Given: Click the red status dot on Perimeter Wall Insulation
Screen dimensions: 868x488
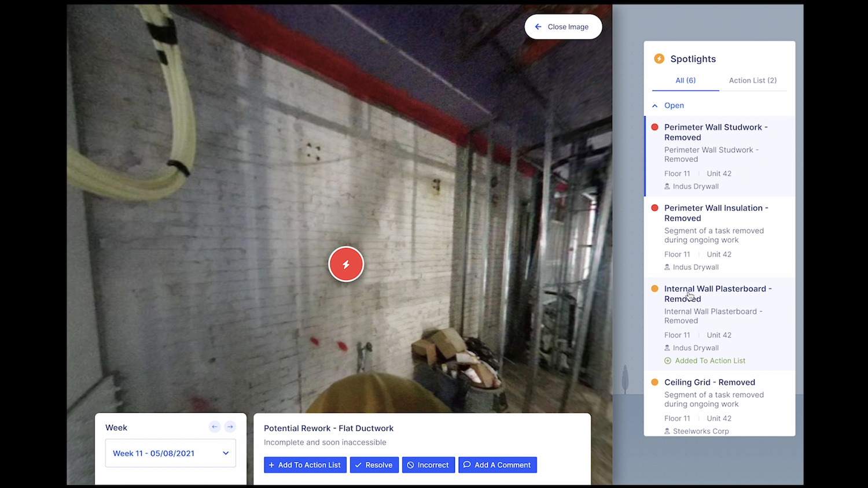Looking at the screenshot, I should point(654,208).
